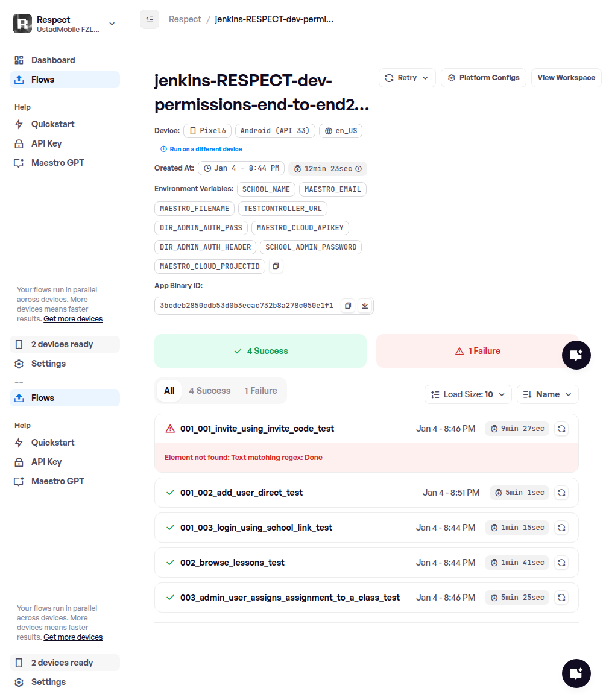Rerun the 001_002_add_user_direct_test flow
The width and height of the screenshot is (603, 700).
(561, 493)
